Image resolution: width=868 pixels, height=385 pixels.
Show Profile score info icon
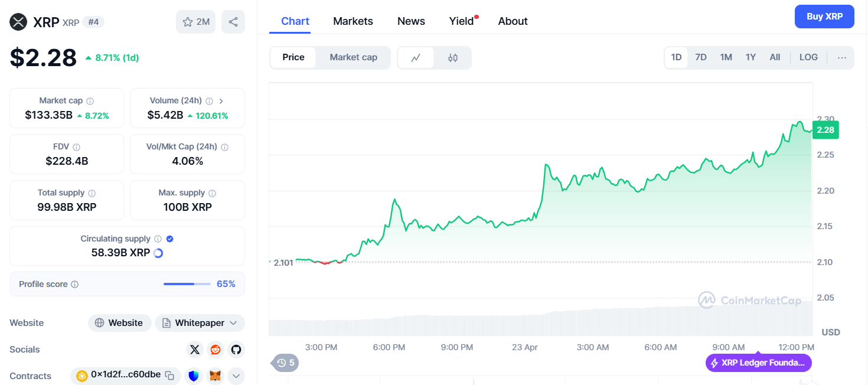click(x=74, y=285)
